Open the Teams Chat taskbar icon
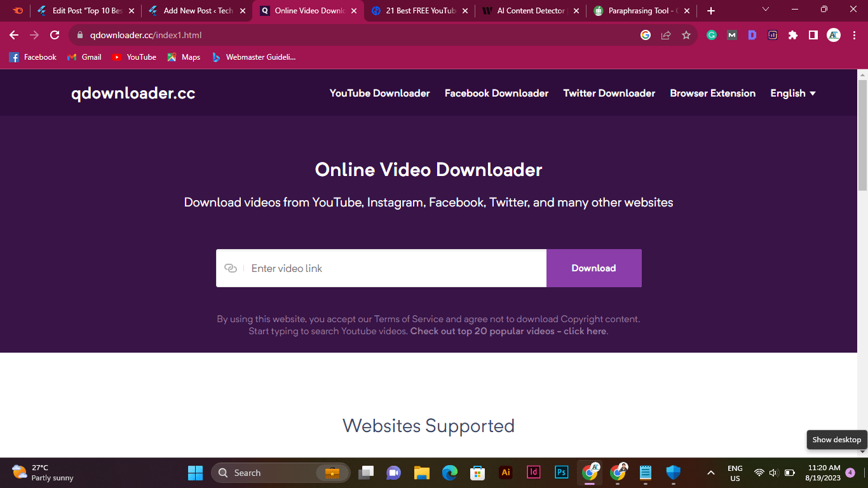The height and width of the screenshot is (488, 868). [x=394, y=472]
